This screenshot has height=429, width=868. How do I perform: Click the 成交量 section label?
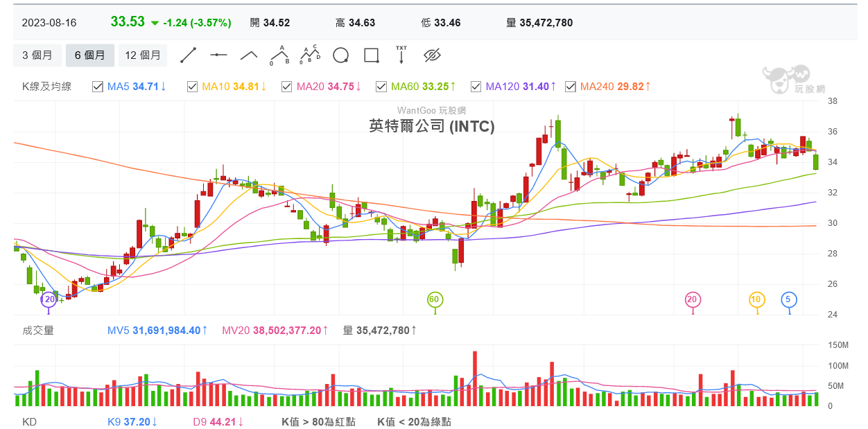pos(38,331)
